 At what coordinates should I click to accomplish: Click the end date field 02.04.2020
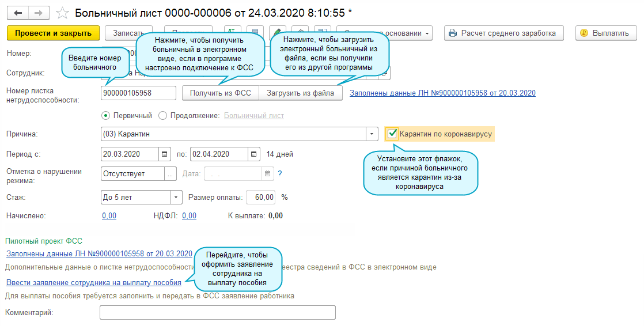tap(219, 154)
